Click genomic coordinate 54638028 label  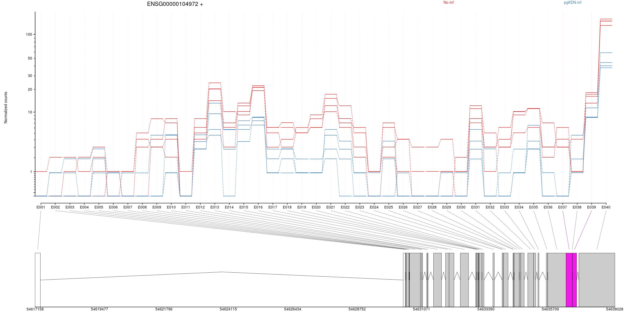pos(614,309)
